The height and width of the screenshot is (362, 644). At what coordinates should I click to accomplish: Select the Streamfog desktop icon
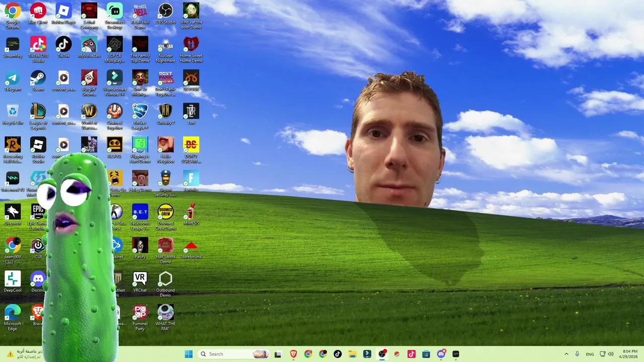tap(13, 48)
